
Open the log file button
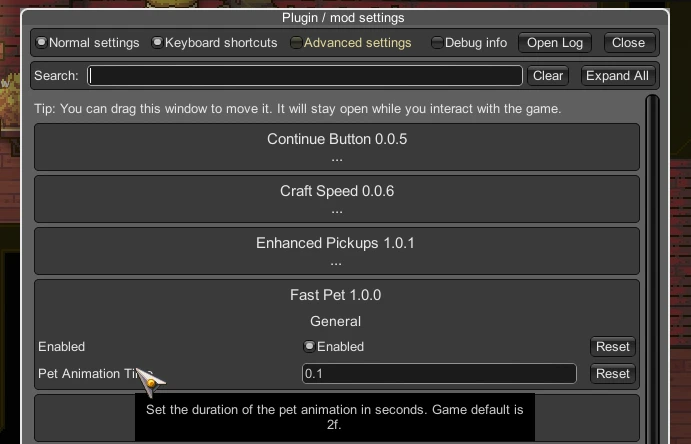click(555, 43)
